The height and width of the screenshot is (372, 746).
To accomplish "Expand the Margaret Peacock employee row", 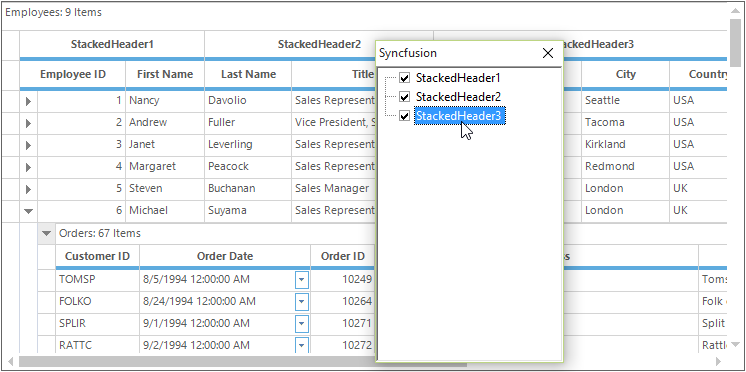I will click(x=29, y=166).
